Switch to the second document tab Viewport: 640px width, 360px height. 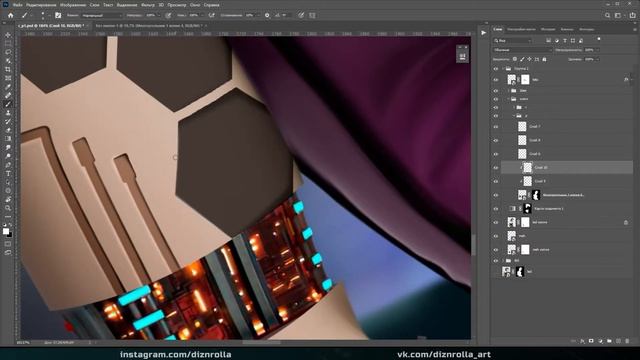pyautogui.click(x=149, y=26)
